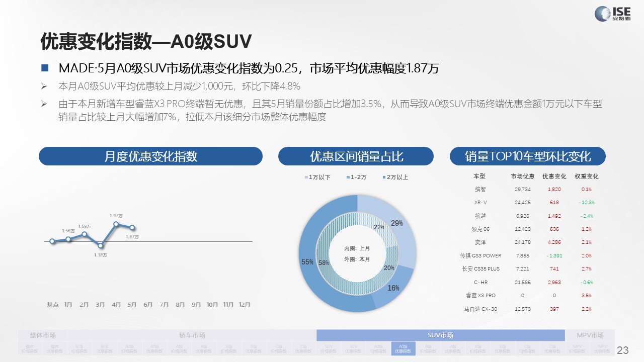Select the 传祺GS3 POWER row name

(x=480, y=256)
